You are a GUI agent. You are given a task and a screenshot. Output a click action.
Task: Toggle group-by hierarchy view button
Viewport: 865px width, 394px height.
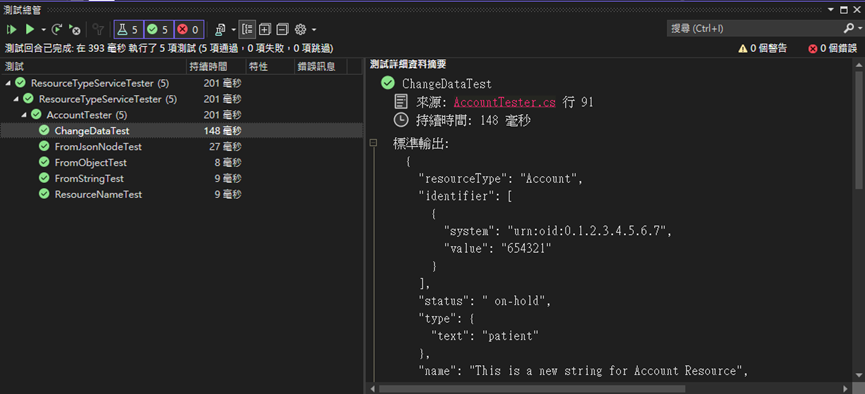pos(248,29)
